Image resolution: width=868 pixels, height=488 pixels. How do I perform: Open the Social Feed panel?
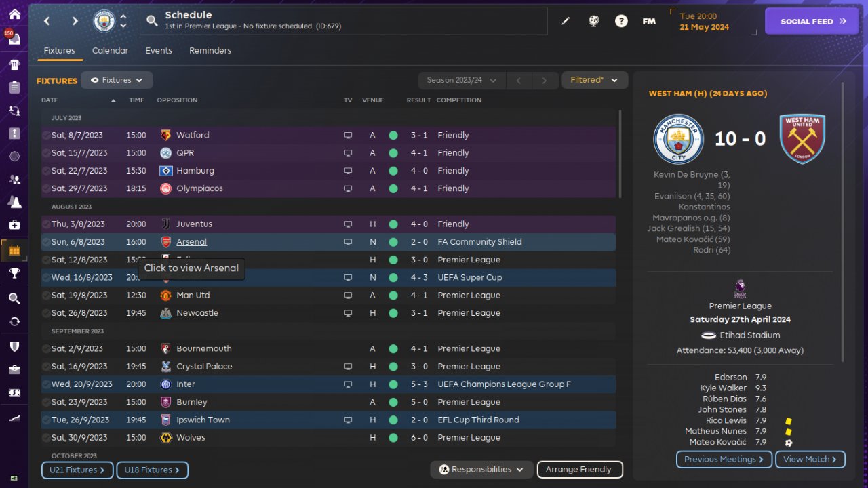tap(813, 21)
